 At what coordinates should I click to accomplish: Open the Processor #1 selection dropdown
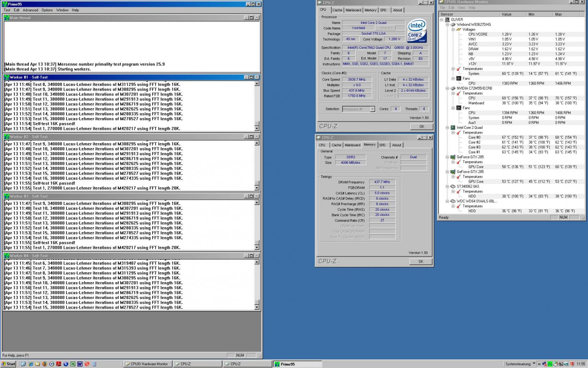372,109
